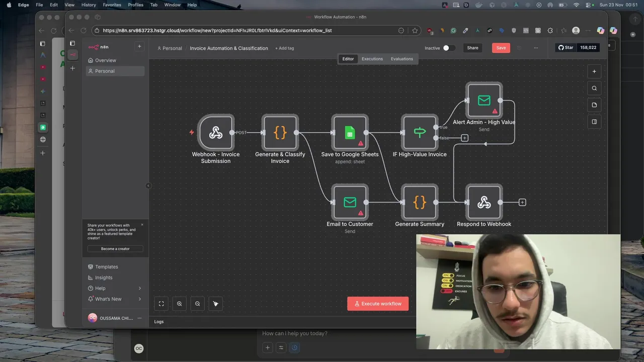This screenshot has width=644, height=362.
Task: Open the Alert Admin - High Value email node
Action: 484,101
